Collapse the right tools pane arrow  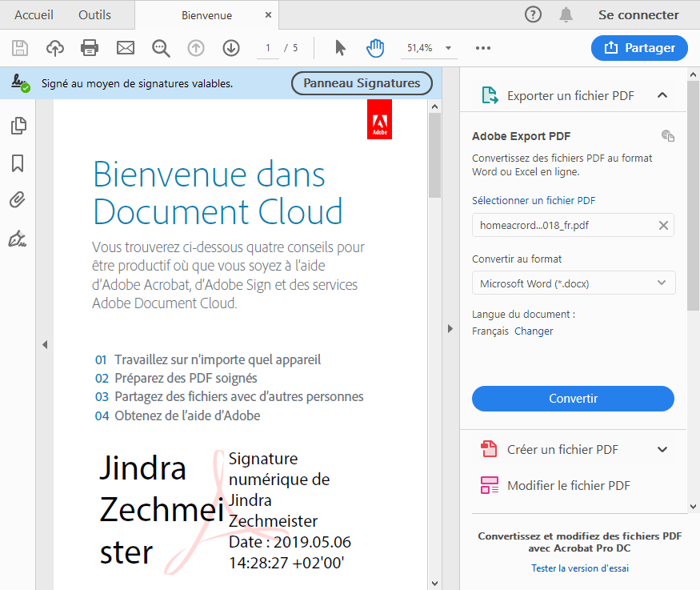tap(450, 329)
